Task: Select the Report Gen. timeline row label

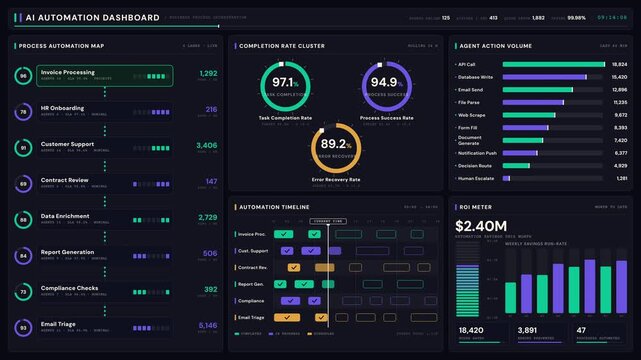Action: (x=251, y=284)
